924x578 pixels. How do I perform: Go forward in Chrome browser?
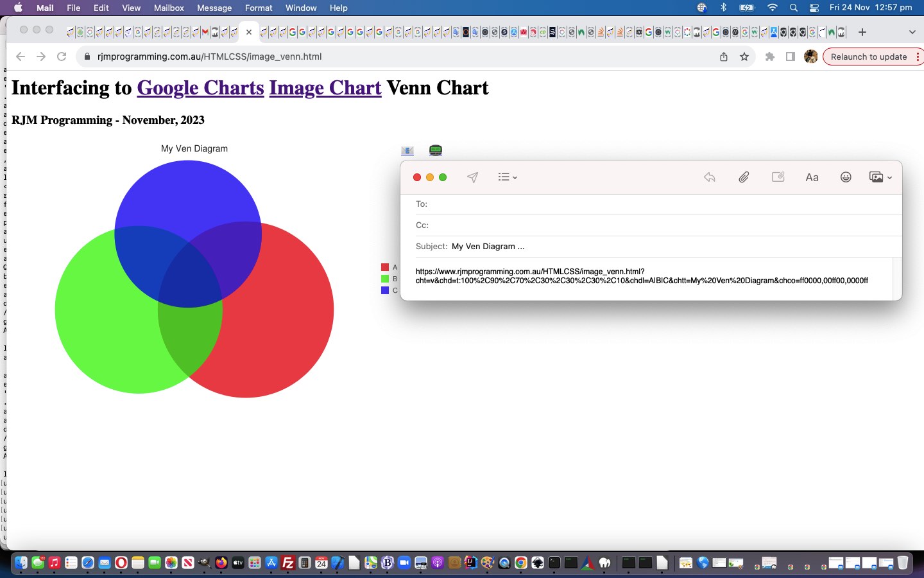(41, 57)
